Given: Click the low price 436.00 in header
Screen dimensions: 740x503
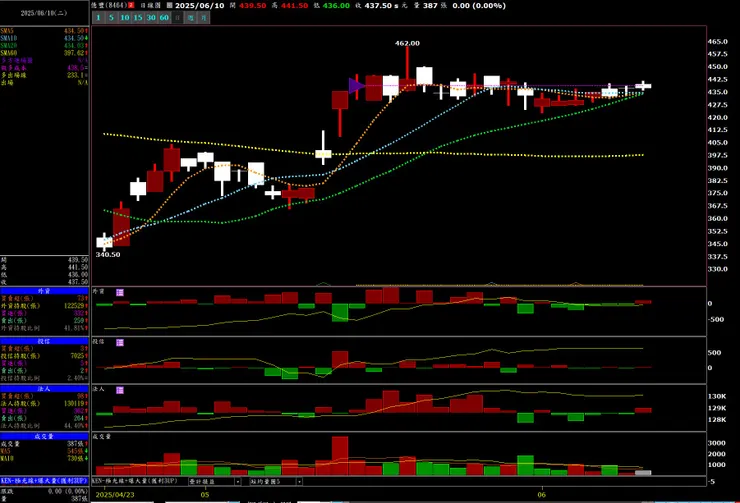Looking at the screenshot, I should click(x=336, y=6).
